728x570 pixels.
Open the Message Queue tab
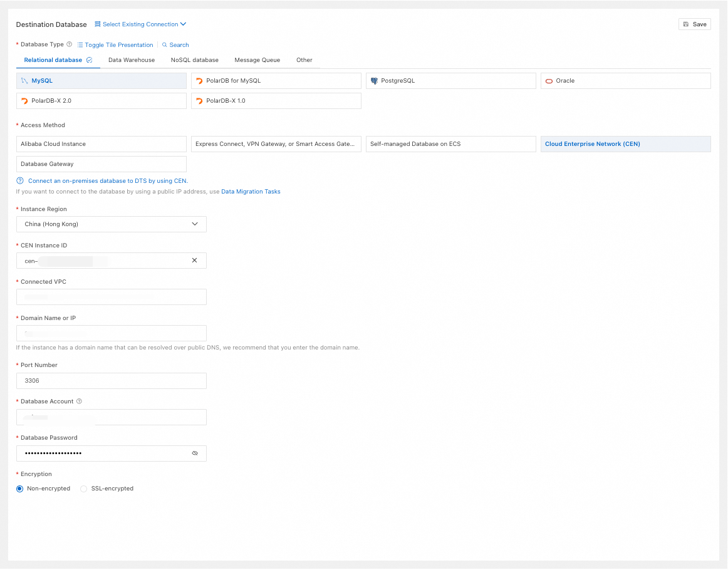tap(257, 60)
